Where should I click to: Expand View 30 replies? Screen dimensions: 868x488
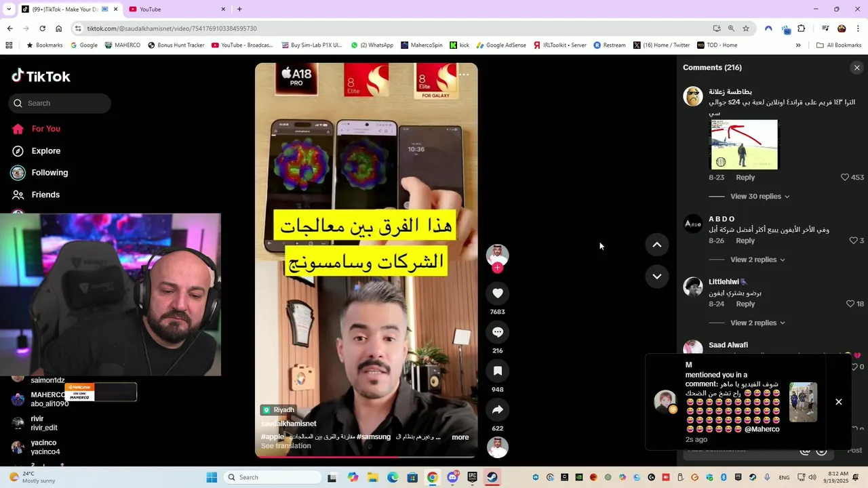pyautogui.click(x=759, y=197)
